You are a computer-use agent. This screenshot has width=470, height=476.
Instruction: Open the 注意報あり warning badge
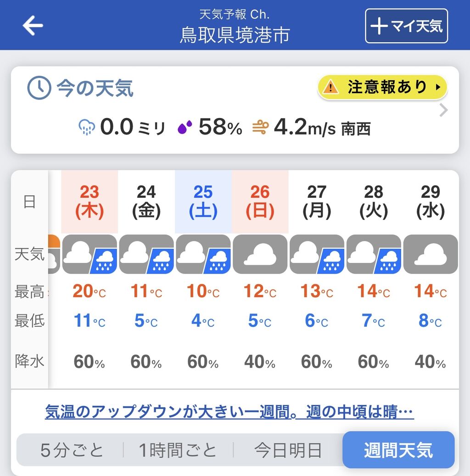pos(382,87)
